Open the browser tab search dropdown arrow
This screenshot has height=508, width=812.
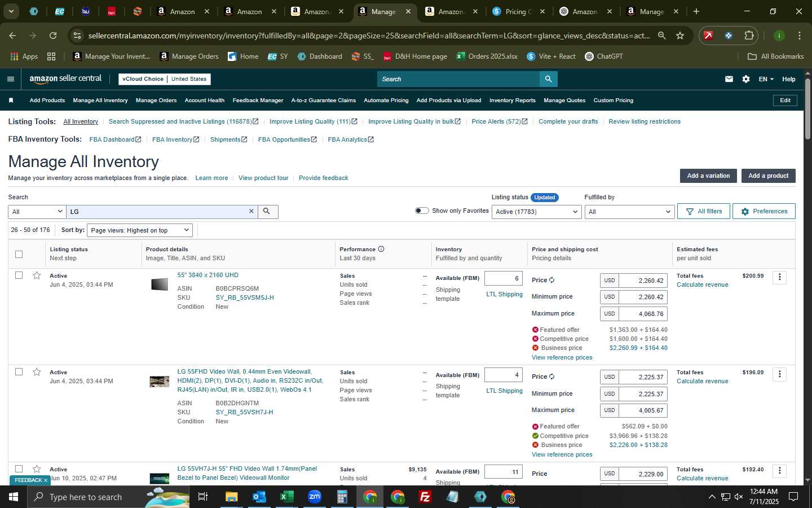click(x=11, y=11)
